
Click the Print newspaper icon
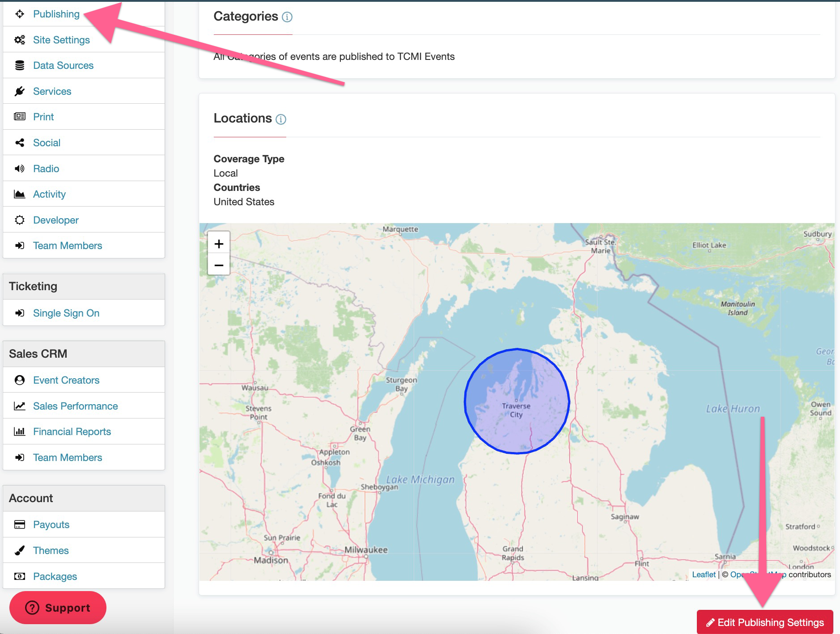(20, 117)
